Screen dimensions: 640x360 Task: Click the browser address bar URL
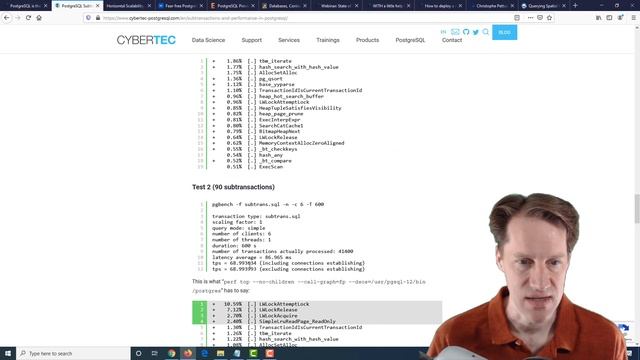[x=195, y=18]
